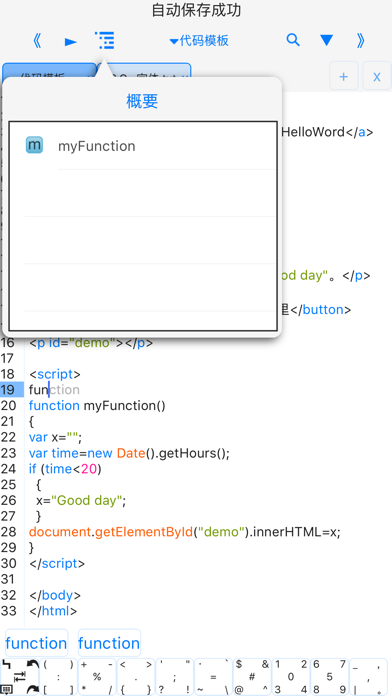Click the </html> closing tag line
Screen dimensions: 392x696
[53, 611]
